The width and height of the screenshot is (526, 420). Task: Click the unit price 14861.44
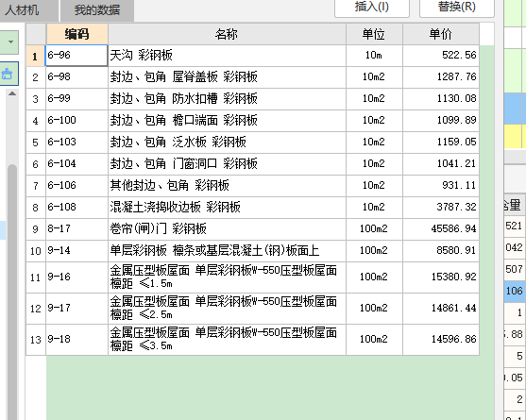click(441, 309)
